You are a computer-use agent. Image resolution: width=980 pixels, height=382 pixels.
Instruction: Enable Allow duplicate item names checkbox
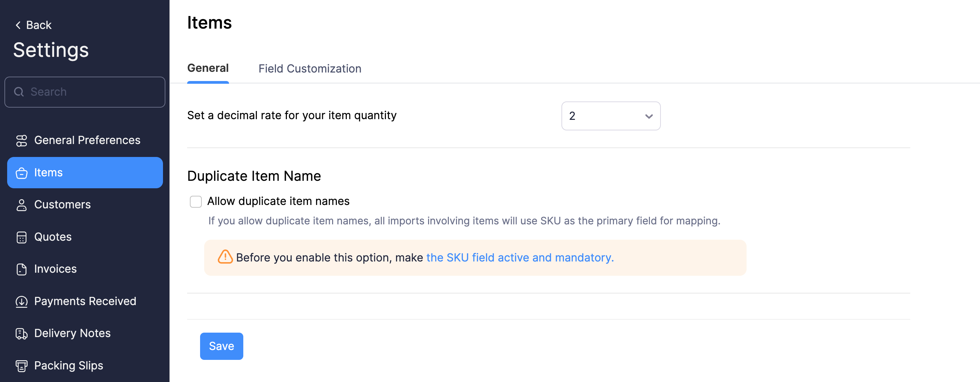click(x=196, y=201)
